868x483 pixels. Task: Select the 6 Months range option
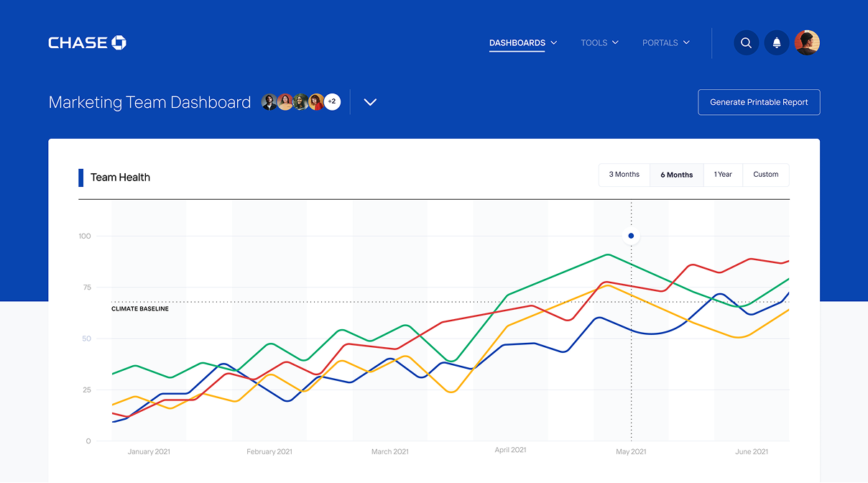[676, 175]
